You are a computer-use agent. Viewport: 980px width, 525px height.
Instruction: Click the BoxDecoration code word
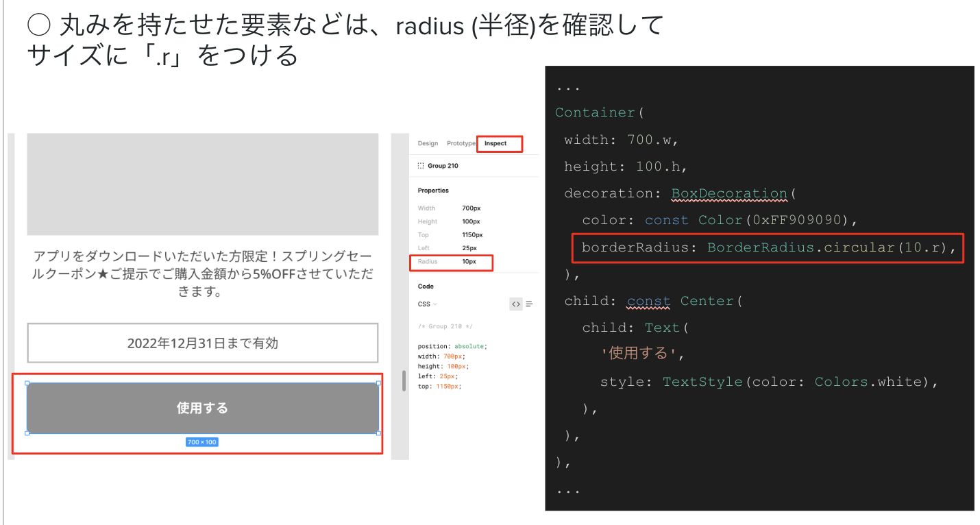tap(729, 193)
